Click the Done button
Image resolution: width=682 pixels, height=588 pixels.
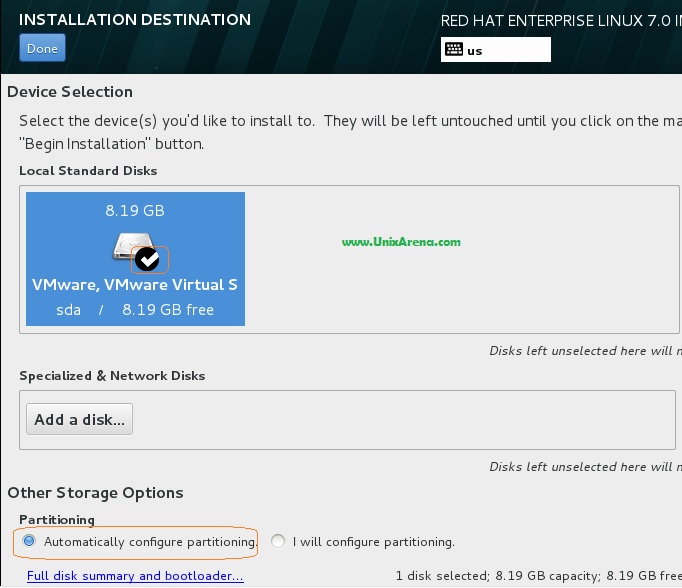point(42,48)
